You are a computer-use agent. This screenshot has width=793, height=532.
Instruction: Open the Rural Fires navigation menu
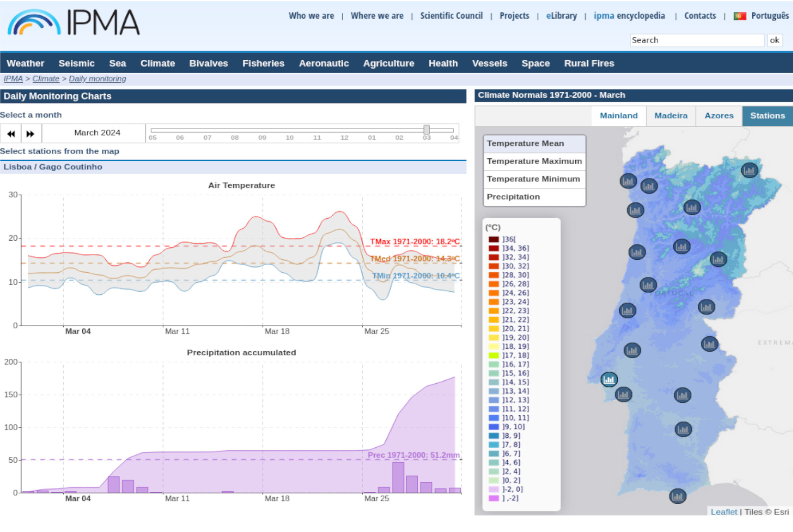pos(589,63)
